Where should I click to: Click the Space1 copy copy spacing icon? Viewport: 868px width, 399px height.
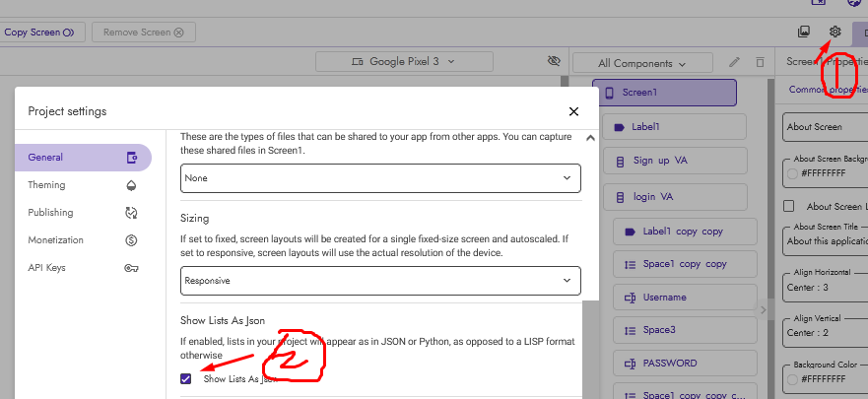pos(630,265)
